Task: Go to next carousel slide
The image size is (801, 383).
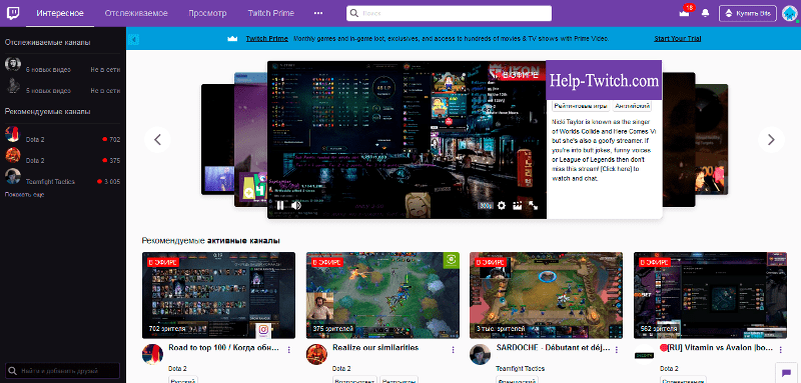Action: pyautogui.click(x=771, y=139)
